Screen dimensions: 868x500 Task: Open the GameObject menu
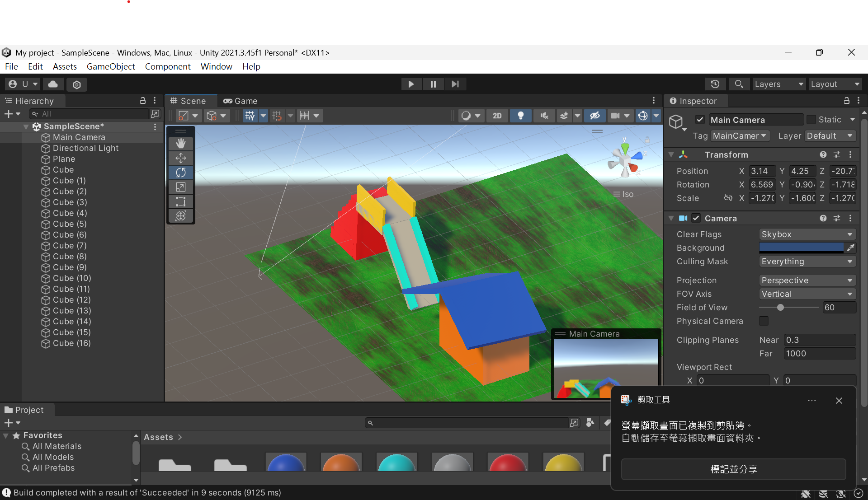[x=111, y=66]
